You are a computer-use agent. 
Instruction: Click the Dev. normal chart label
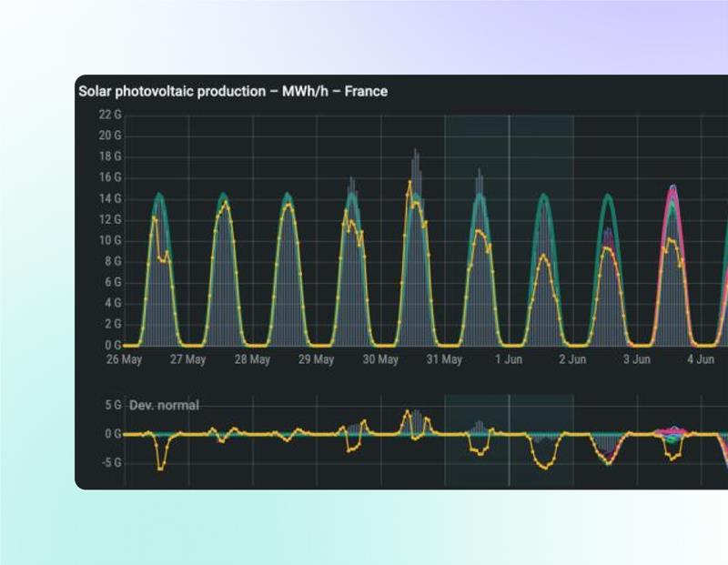164,405
